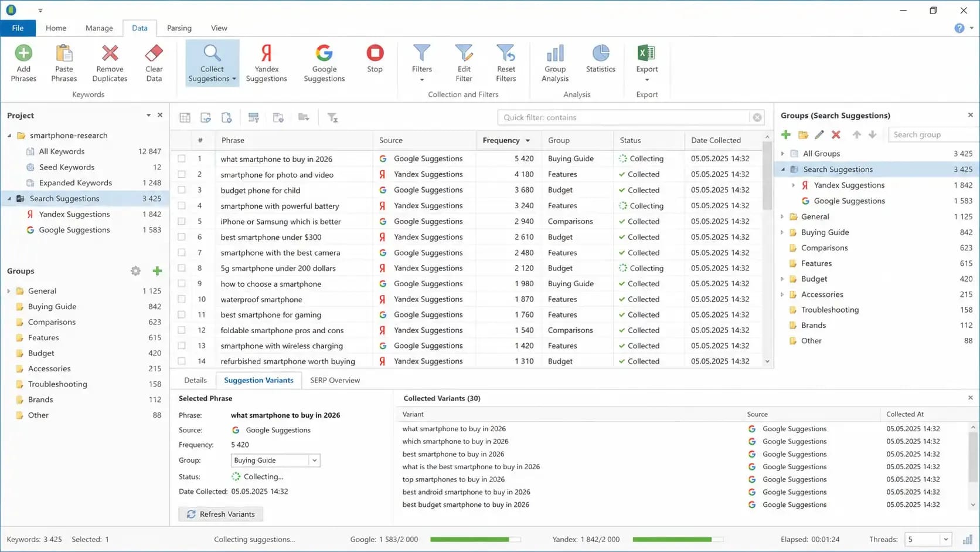Screen dimensions: 980x552
Task: Open the Group combo box for selected phrase
Action: (x=275, y=460)
